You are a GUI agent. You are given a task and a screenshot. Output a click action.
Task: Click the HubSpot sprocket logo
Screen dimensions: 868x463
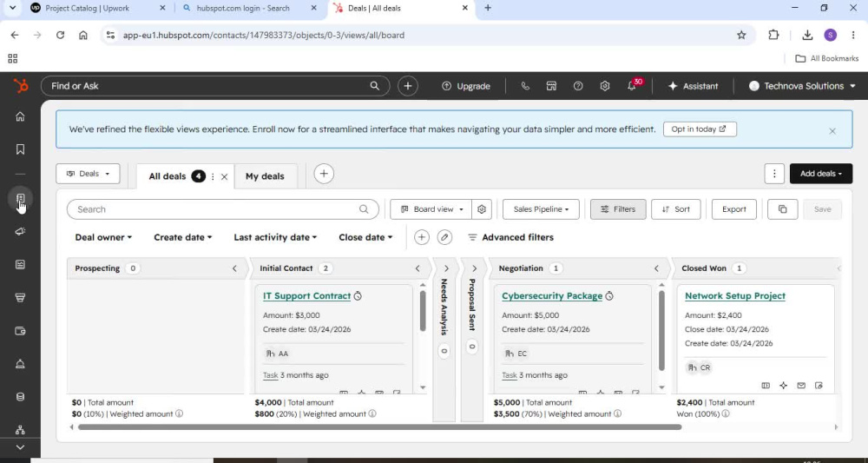[21, 86]
